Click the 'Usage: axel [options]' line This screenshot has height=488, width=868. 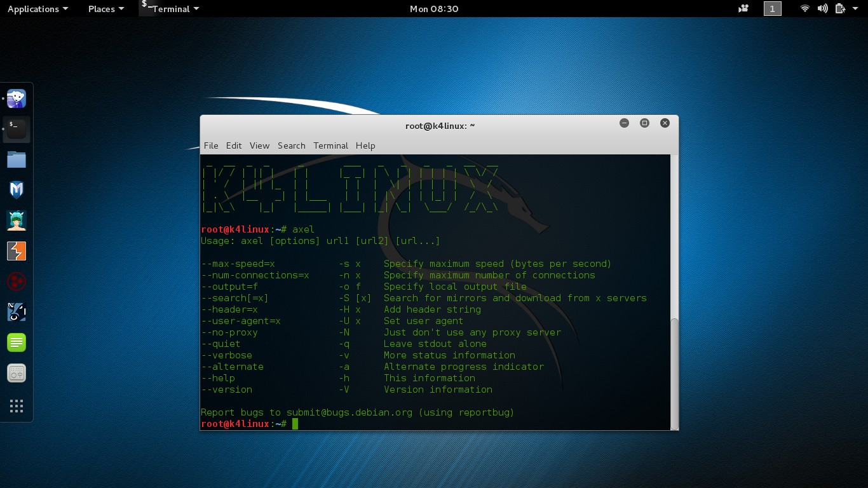point(320,241)
